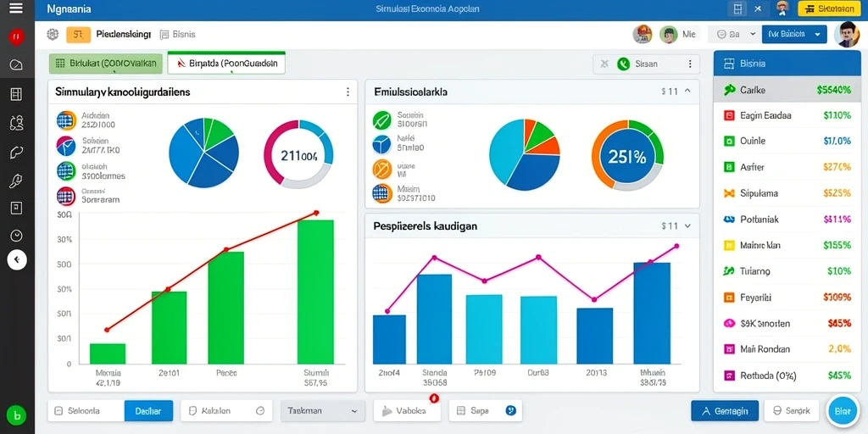This screenshot has height=434, width=868.
Task: Click the green phone icon beside Sksan
Action: click(623, 64)
